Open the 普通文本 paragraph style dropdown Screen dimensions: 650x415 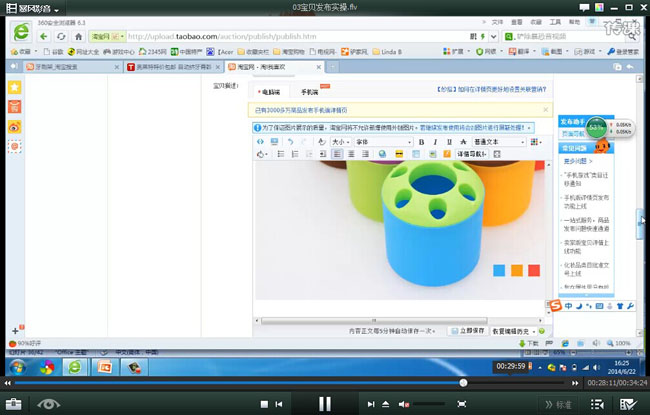pos(499,142)
